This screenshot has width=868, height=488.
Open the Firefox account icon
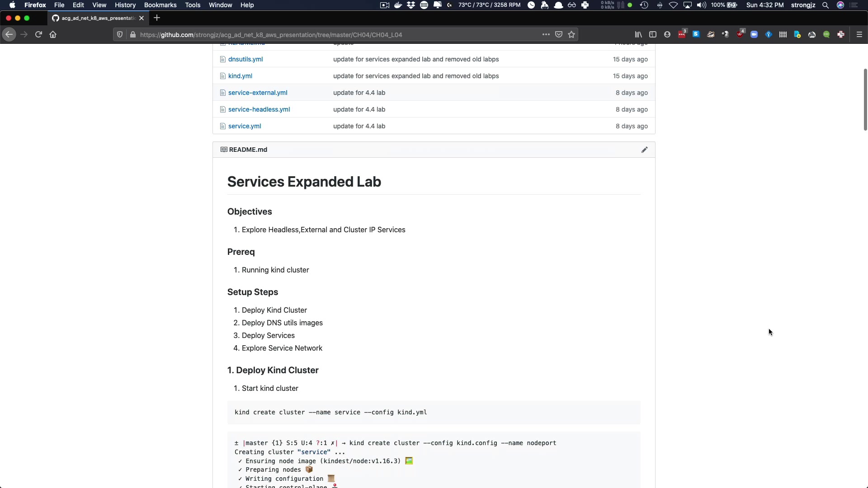coord(667,35)
